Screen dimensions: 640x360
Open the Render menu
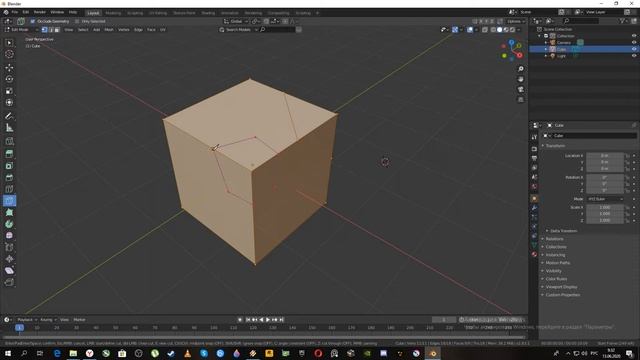pos(40,13)
